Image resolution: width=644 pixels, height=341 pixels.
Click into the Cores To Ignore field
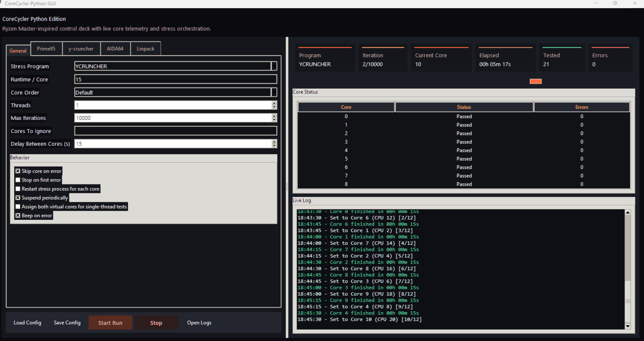pos(175,131)
